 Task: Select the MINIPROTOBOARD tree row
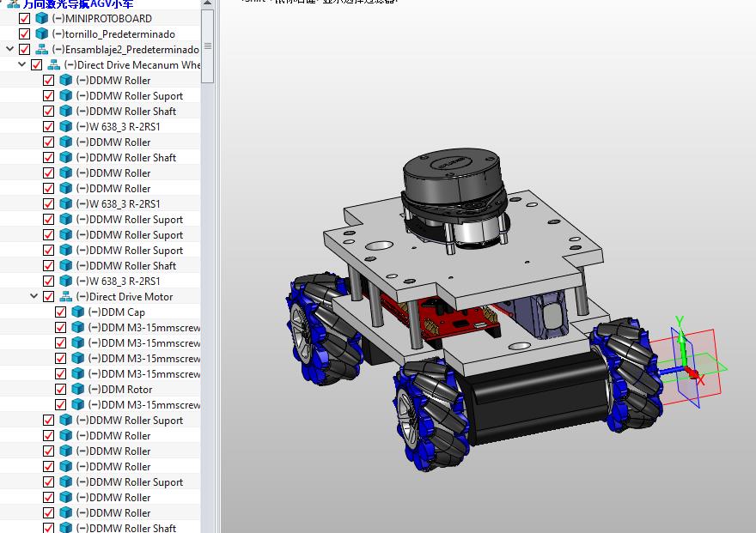click(x=100, y=19)
